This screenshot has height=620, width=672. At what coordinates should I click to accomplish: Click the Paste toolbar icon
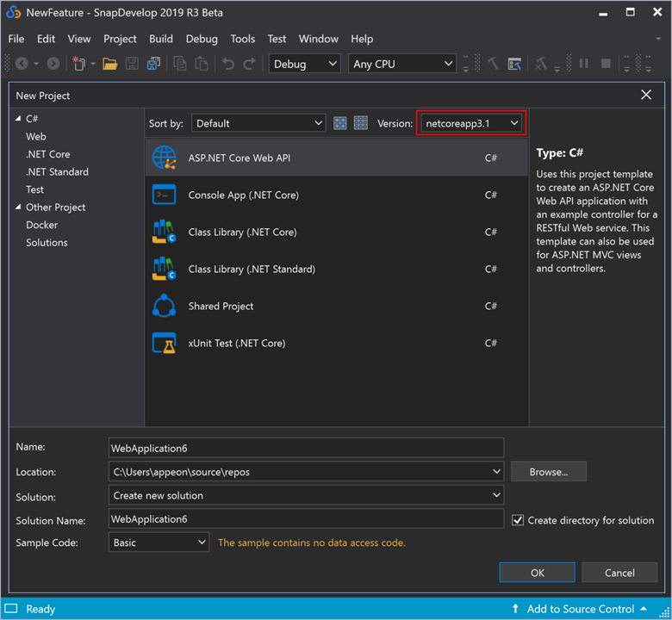pyautogui.click(x=201, y=64)
